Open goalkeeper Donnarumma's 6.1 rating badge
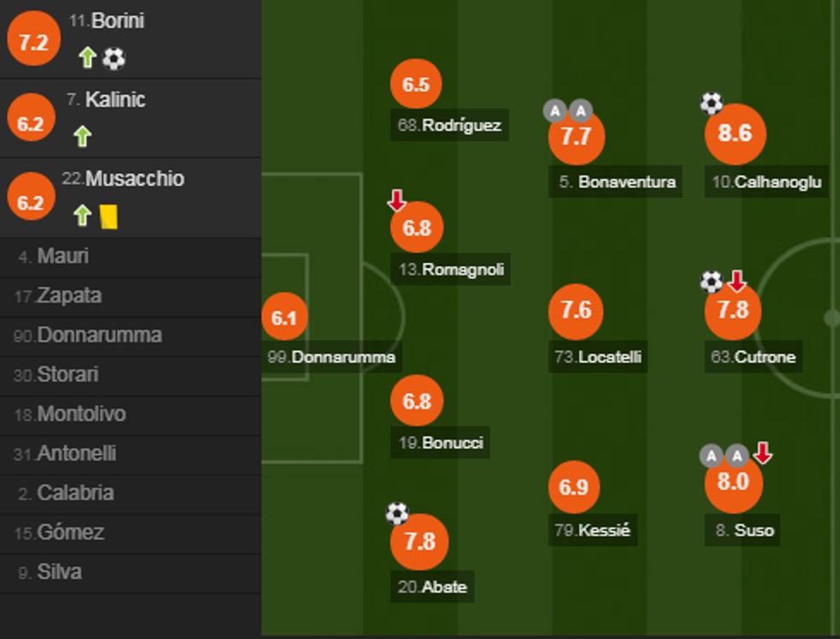The image size is (840, 639). pos(284,318)
